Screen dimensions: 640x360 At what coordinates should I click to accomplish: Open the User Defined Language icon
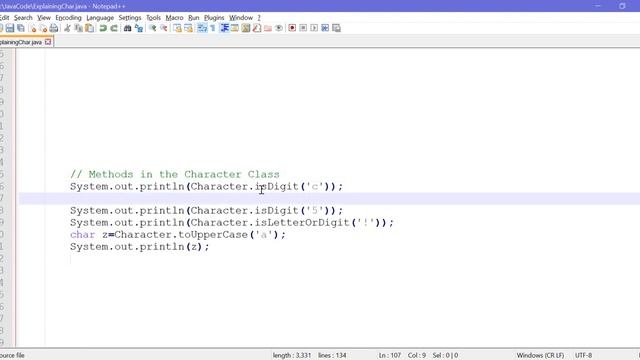click(235, 28)
